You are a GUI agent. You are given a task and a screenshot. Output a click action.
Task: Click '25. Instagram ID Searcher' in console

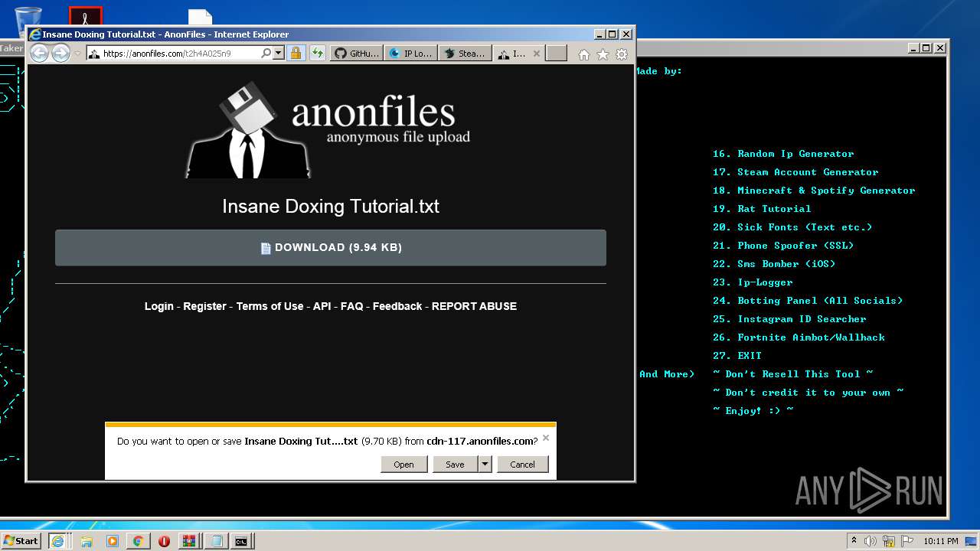[789, 319]
